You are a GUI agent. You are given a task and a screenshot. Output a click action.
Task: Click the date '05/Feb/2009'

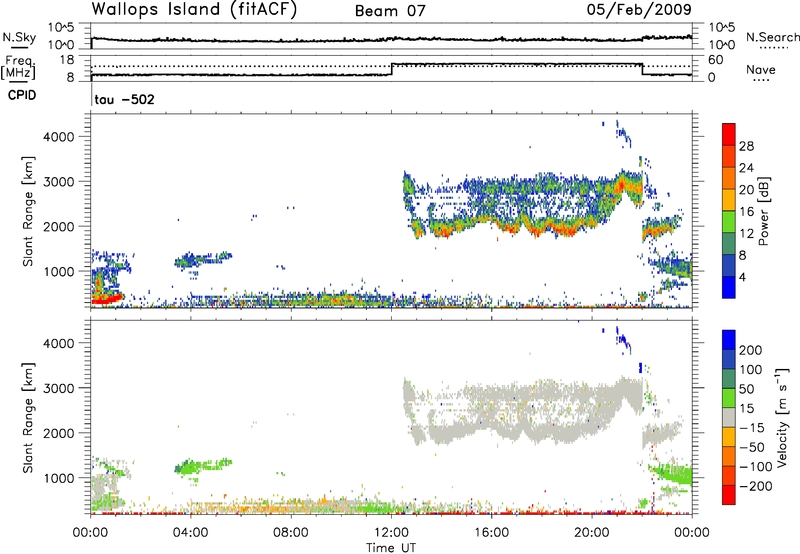click(639, 9)
